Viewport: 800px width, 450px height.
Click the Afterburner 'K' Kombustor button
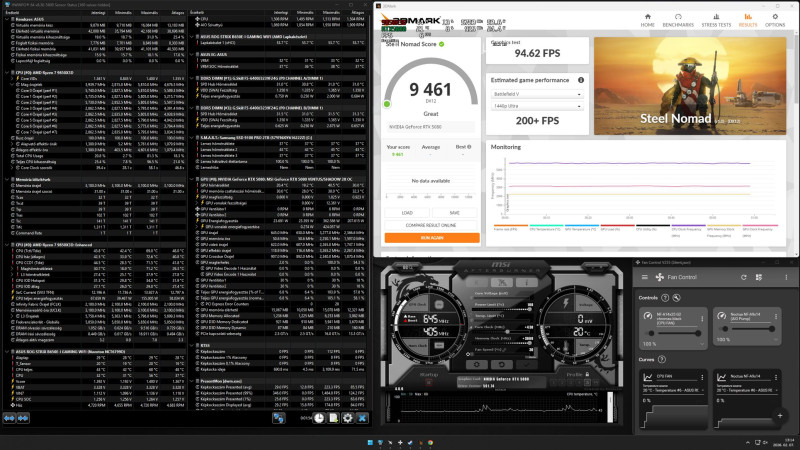click(x=477, y=282)
